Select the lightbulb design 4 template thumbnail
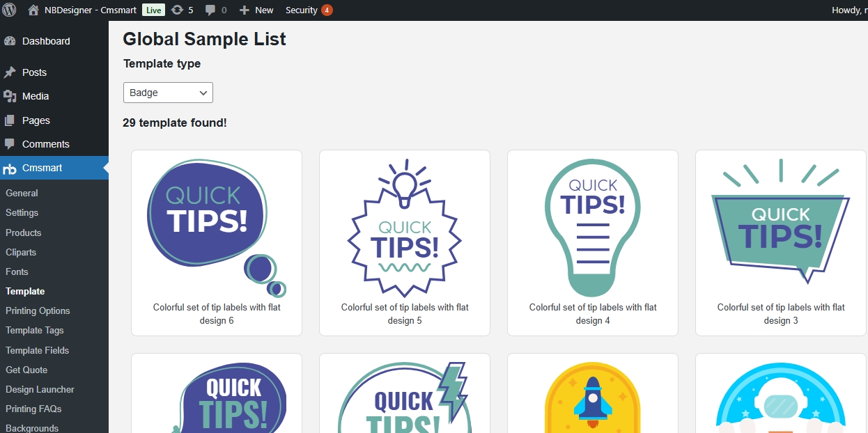The height and width of the screenshot is (433, 868). (592, 230)
